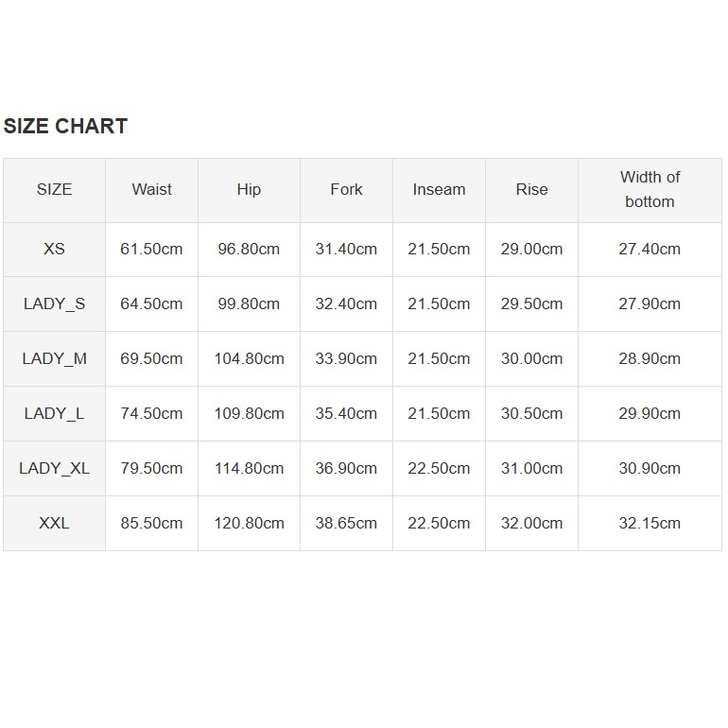
Task: Select the XS size row label
Action: point(54,249)
